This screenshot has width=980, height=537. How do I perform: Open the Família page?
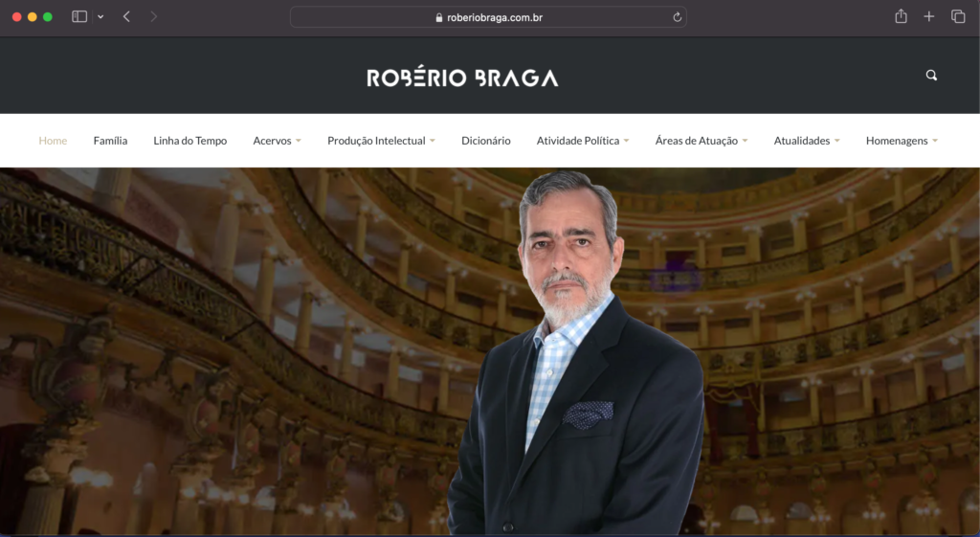(111, 141)
